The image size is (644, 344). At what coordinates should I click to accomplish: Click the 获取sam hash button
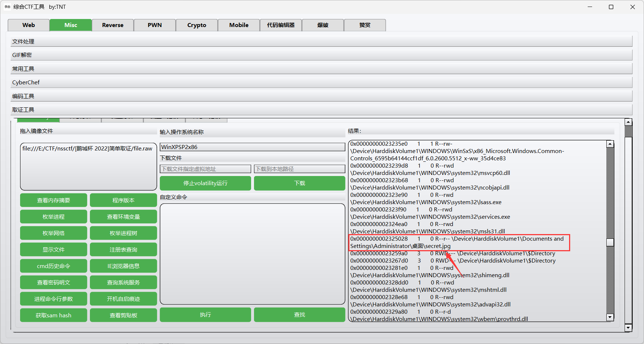(x=53, y=315)
